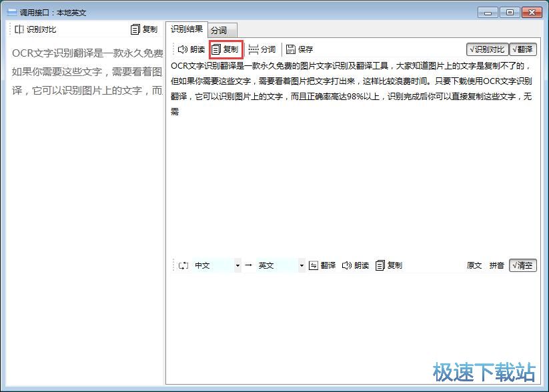Image resolution: width=549 pixels, height=392 pixels.
Task: Click in the translation output area
Action: point(353,327)
